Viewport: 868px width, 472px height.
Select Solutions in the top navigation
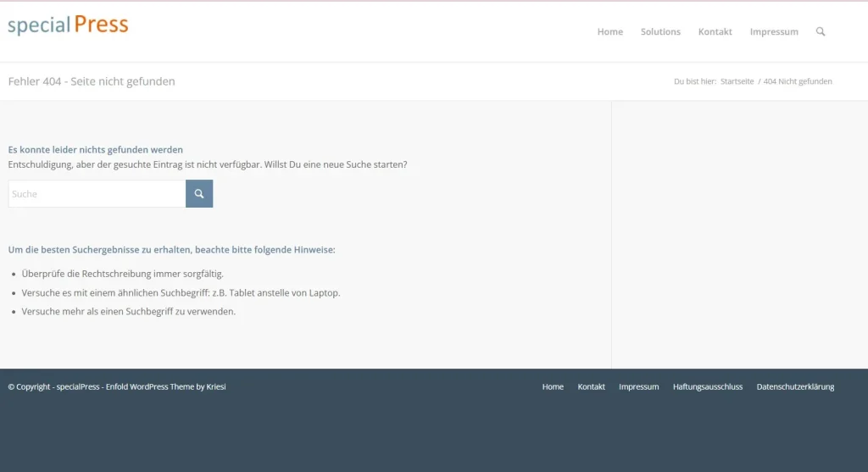[660, 32]
